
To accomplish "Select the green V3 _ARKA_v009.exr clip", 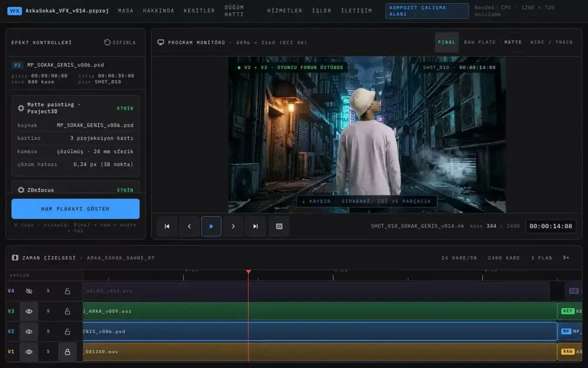I will (x=320, y=311).
